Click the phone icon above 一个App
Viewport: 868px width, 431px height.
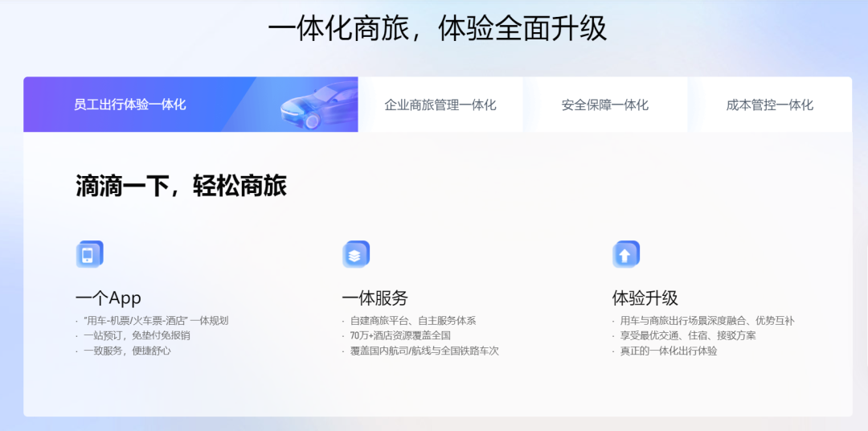(89, 254)
